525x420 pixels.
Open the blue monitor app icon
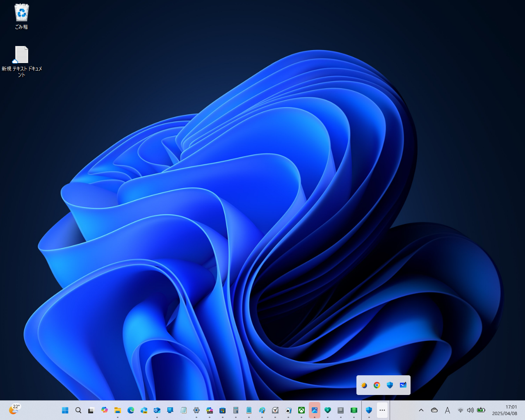point(170,410)
